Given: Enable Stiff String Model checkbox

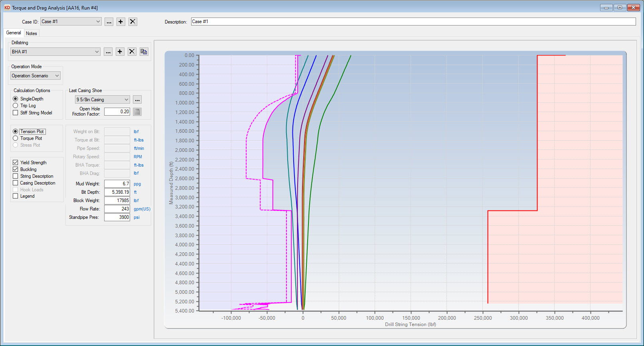Looking at the screenshot, I should pyautogui.click(x=16, y=113).
